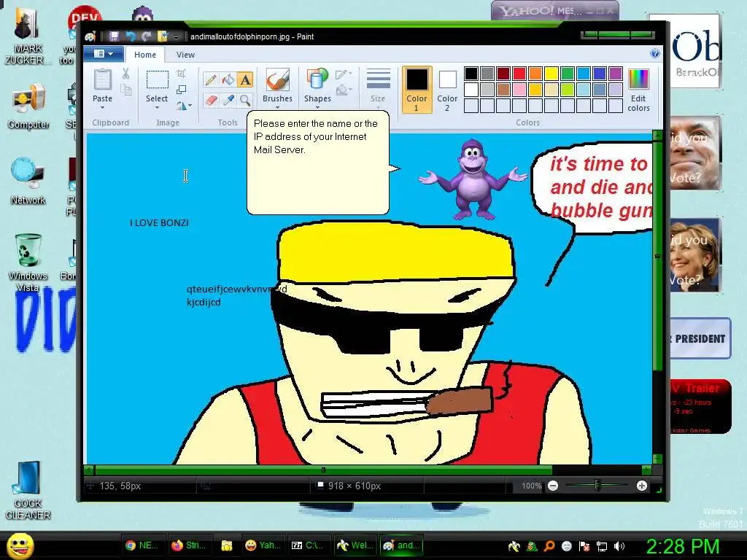This screenshot has width=747, height=560.
Task: Select the Color 2 box
Action: click(x=447, y=89)
